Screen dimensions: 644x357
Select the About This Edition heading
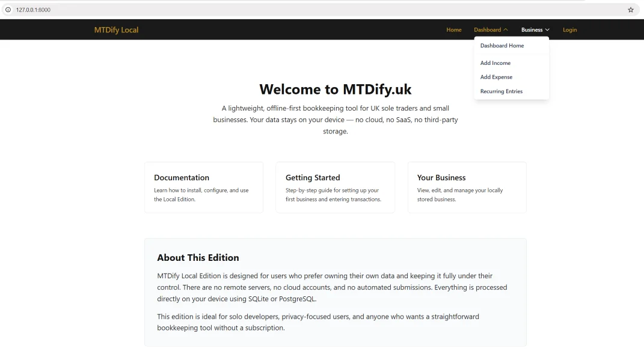pos(198,257)
